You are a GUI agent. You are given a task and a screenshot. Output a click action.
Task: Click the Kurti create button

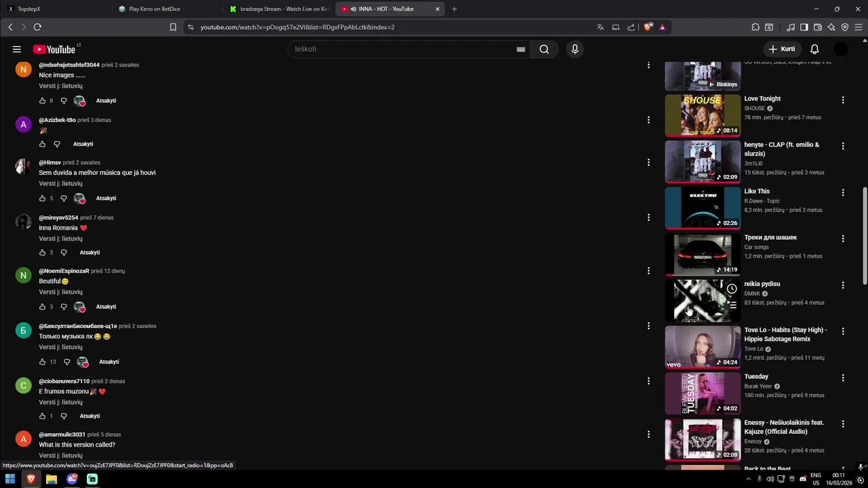coord(782,49)
